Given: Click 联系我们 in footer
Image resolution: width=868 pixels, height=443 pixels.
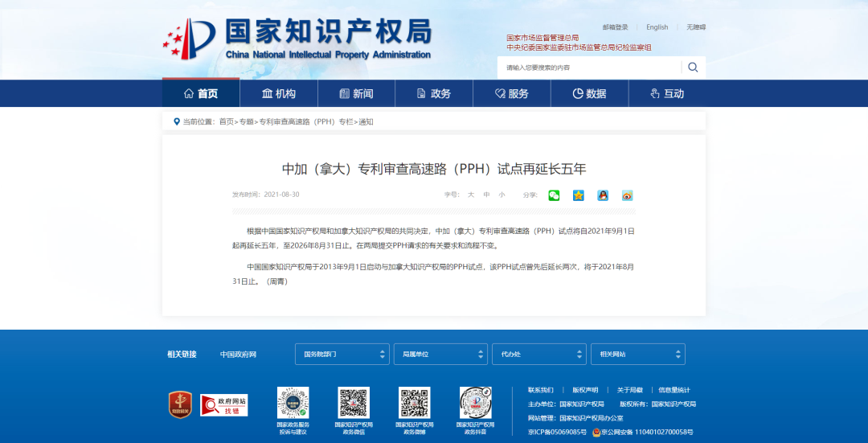Looking at the screenshot, I should (540, 390).
